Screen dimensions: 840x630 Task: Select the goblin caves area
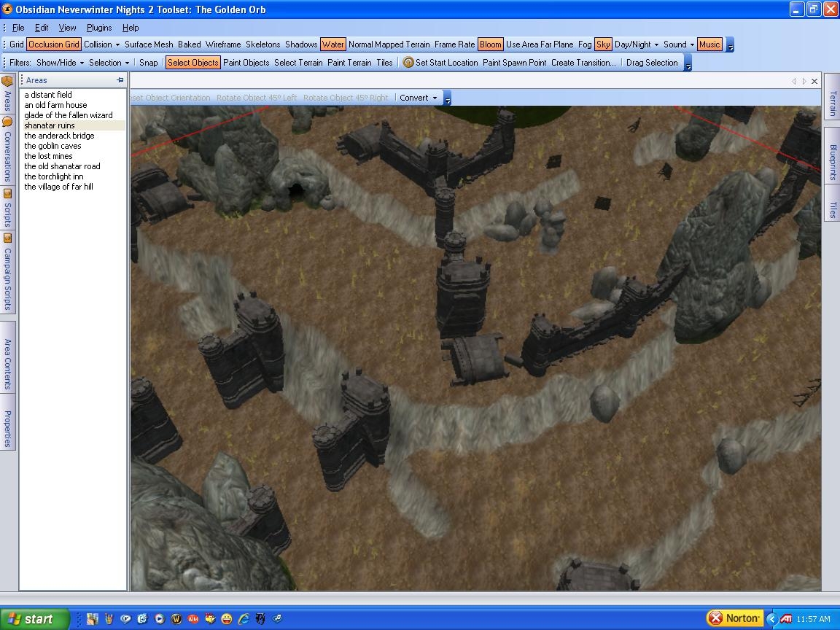coord(52,146)
